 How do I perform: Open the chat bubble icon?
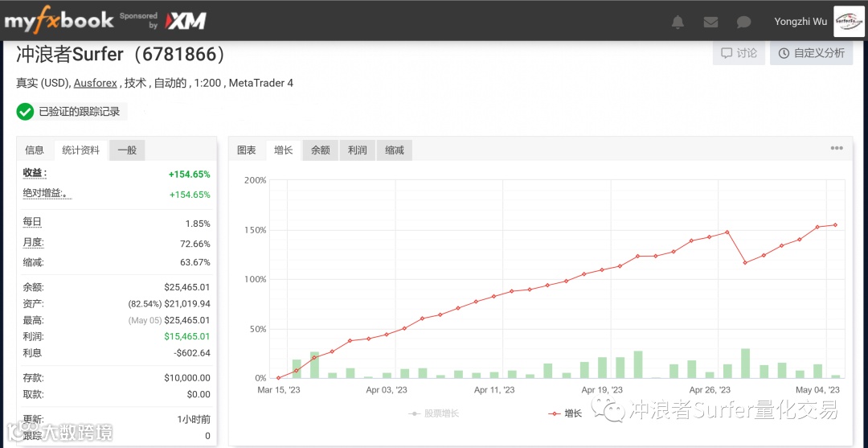[x=743, y=23]
